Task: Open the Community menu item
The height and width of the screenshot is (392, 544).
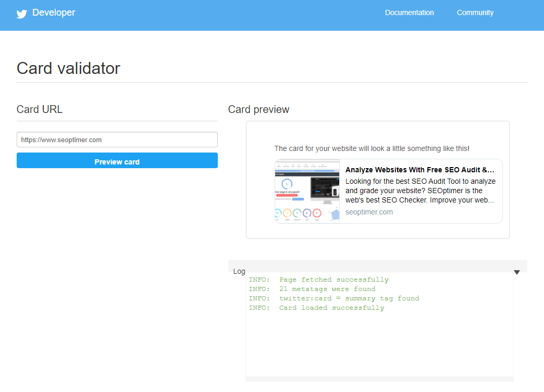Action: pos(475,12)
